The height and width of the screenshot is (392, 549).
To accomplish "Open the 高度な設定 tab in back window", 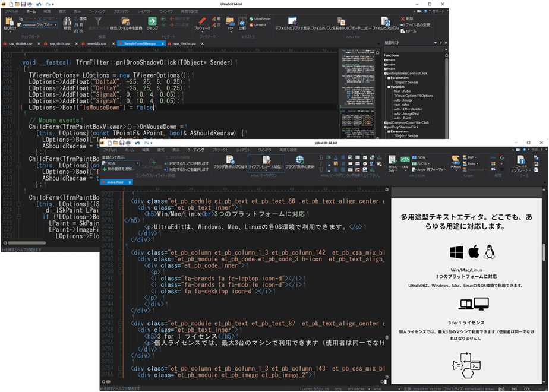I will [x=190, y=11].
